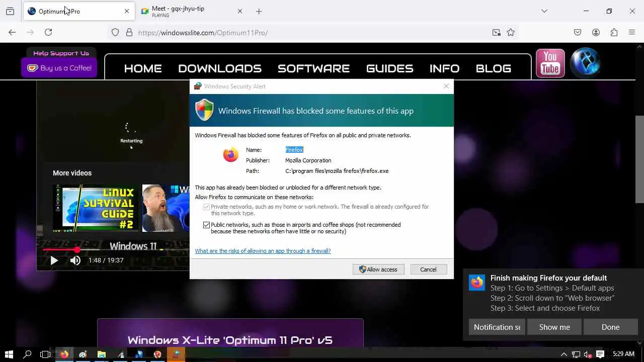644x362 pixels.
Task: Click the padlock site info icon
Action: coord(129,32)
